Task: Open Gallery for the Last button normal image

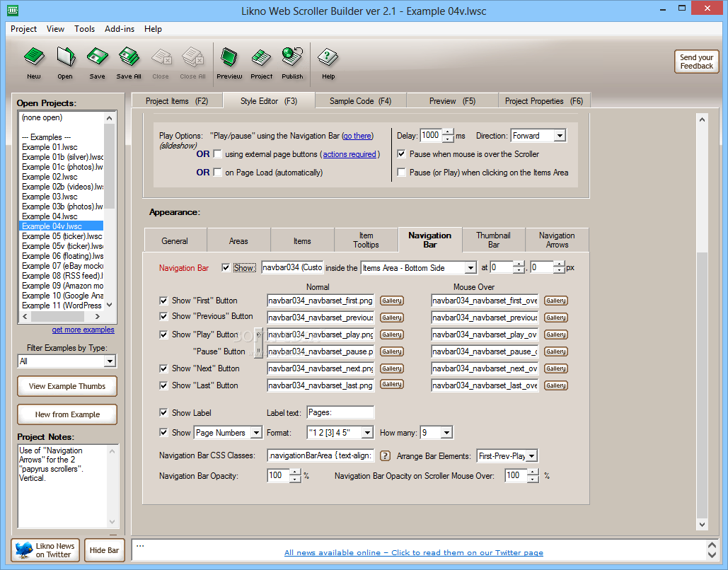Action: (x=392, y=384)
